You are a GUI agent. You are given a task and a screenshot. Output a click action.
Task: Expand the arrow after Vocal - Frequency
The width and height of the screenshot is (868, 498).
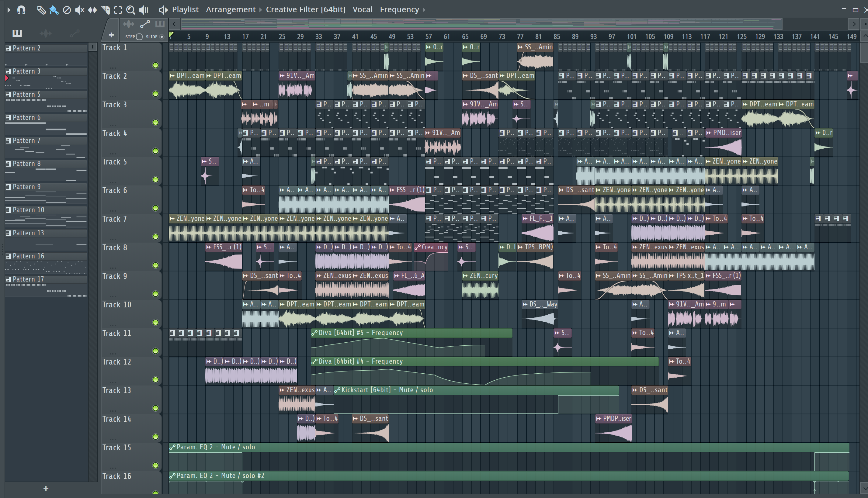point(424,10)
